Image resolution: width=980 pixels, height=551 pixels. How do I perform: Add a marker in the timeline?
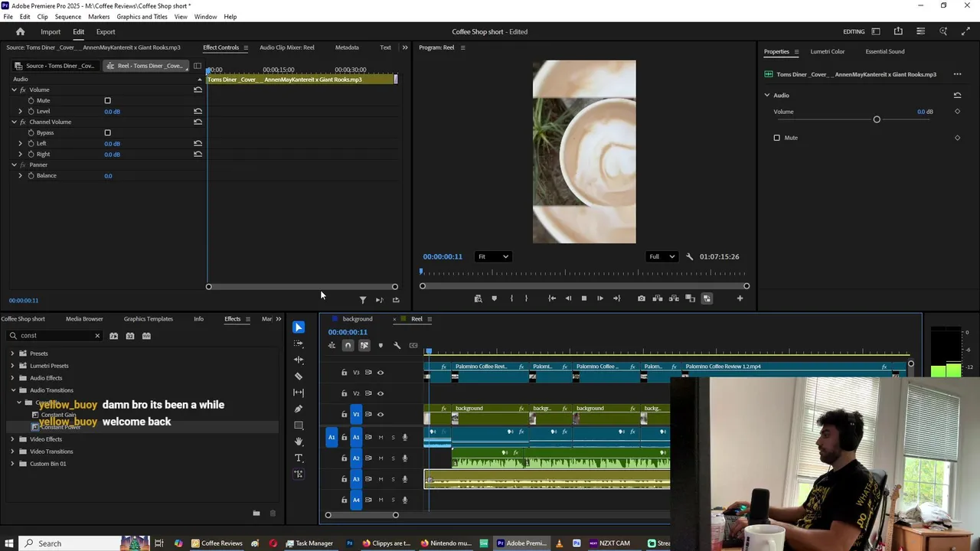coord(381,345)
